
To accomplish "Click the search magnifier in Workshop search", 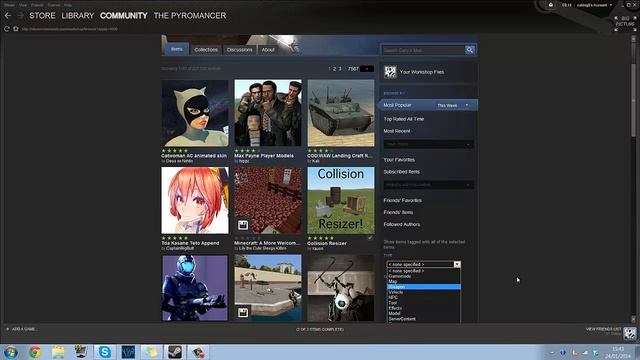I will tap(470, 50).
